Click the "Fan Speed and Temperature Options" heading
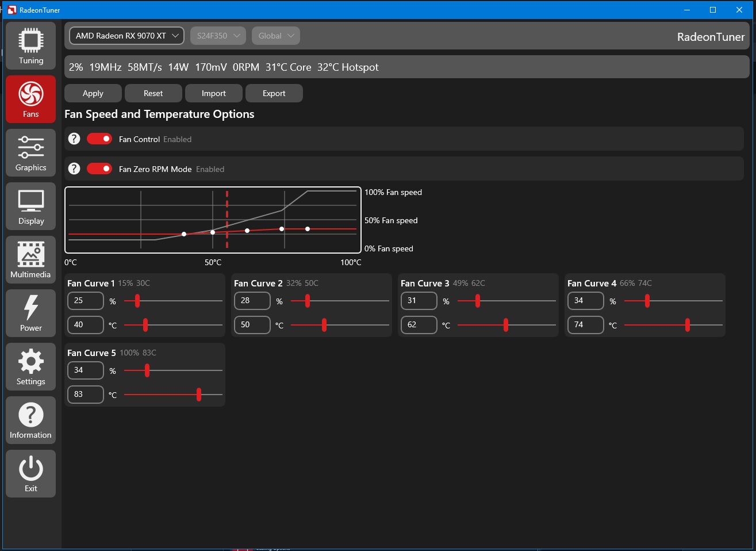This screenshot has width=756, height=551. click(159, 114)
